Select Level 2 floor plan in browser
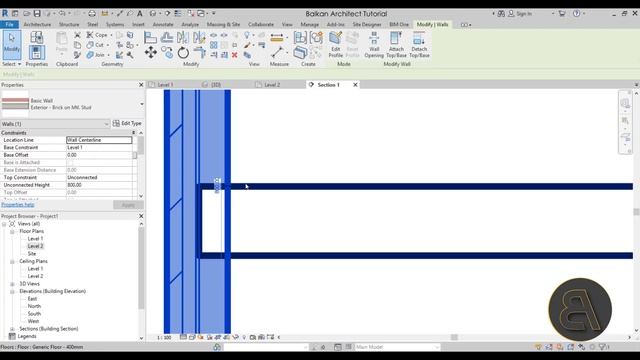The width and height of the screenshot is (640, 360). (x=35, y=246)
